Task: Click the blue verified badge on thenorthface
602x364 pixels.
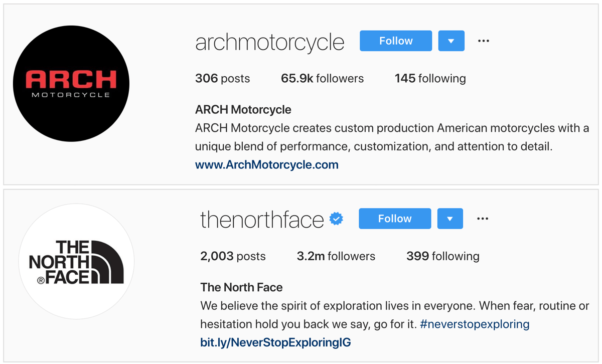Action: 336,219
